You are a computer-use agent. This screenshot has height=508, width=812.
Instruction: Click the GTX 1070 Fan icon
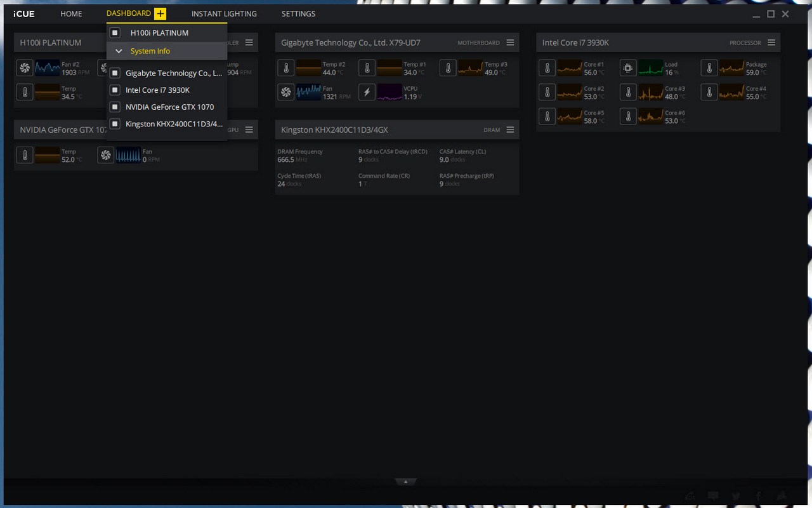point(106,155)
